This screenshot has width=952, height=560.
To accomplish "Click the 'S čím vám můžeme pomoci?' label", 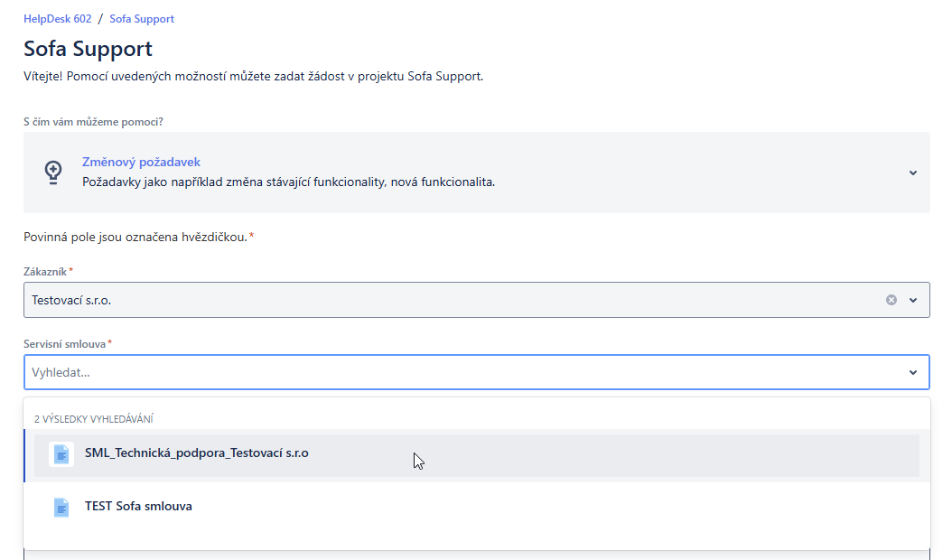I will pos(93,121).
